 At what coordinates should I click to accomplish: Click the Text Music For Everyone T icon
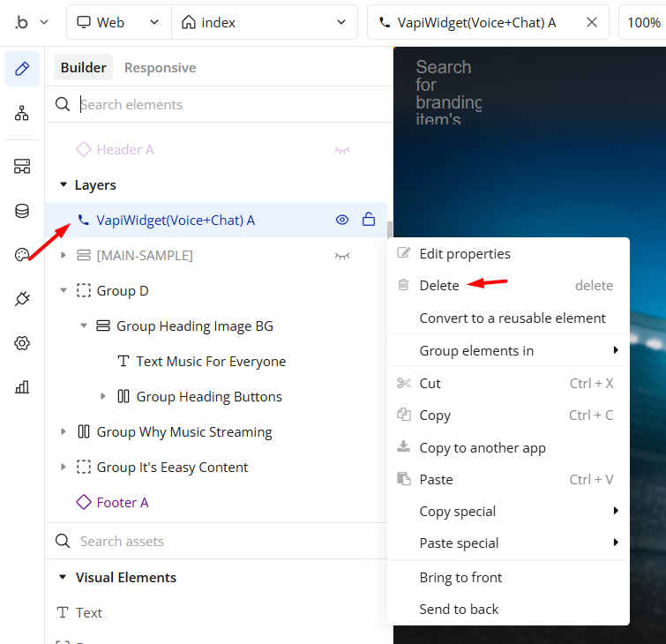coord(123,361)
